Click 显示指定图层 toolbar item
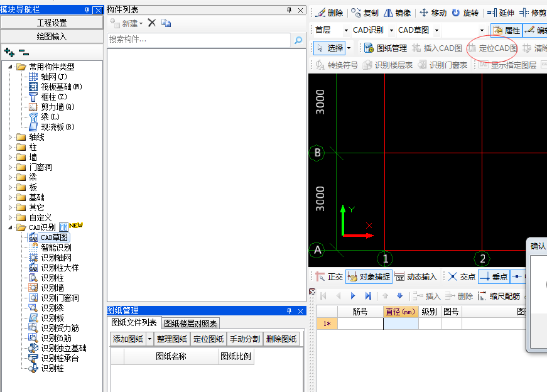 [507, 65]
